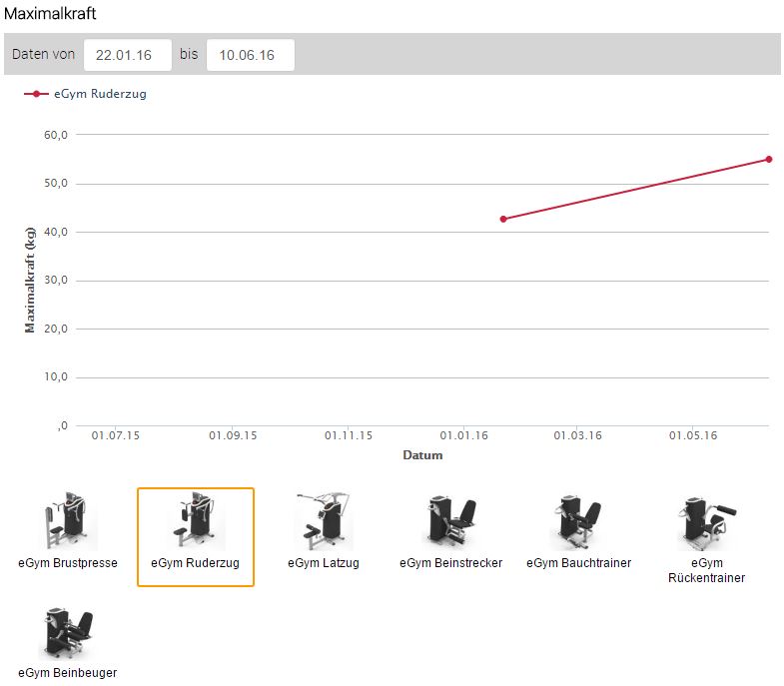The width and height of the screenshot is (784, 686).
Task: Select the eGym Brustpresse machine icon
Action: point(68,521)
